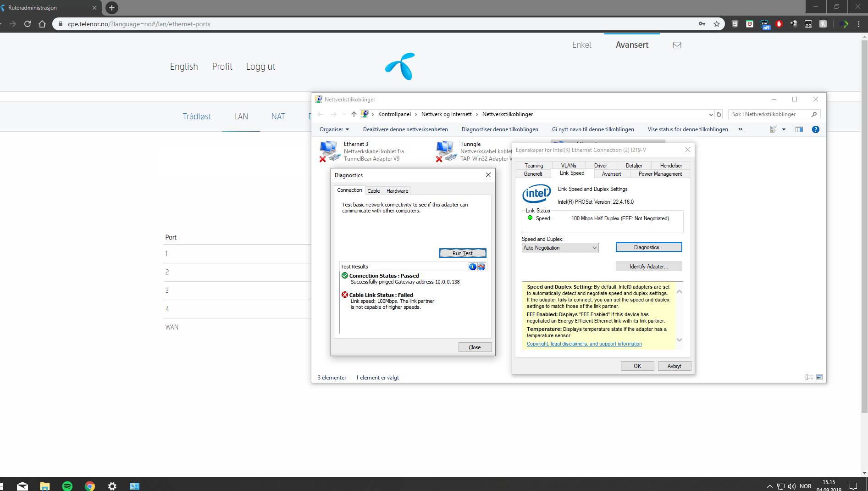Select the Trådløst tab on router page
The width and height of the screenshot is (868, 491).
pos(197,117)
